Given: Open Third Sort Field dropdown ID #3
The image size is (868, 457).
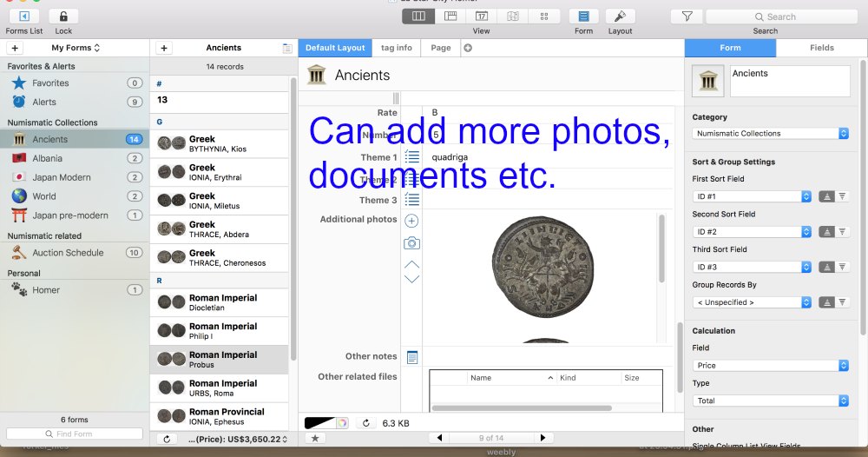Looking at the screenshot, I should [x=752, y=267].
